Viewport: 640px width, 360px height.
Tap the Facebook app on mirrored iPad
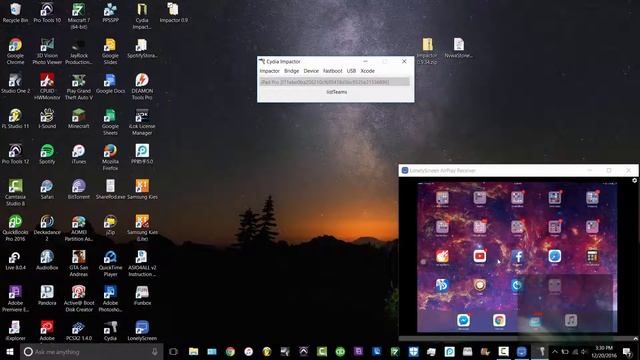coord(518,256)
